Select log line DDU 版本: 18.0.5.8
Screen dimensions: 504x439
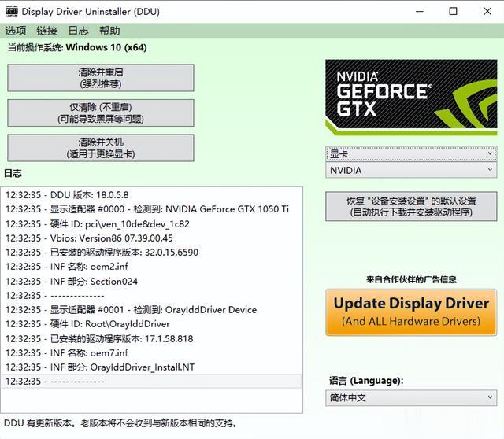point(151,195)
